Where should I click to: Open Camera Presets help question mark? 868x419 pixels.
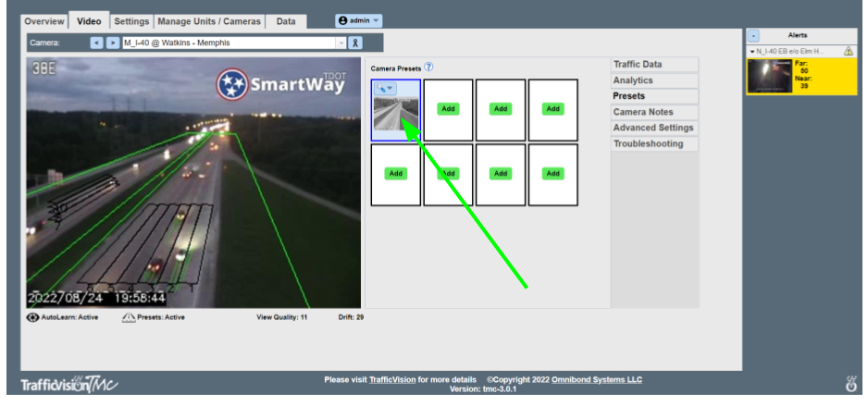pyautogui.click(x=428, y=67)
